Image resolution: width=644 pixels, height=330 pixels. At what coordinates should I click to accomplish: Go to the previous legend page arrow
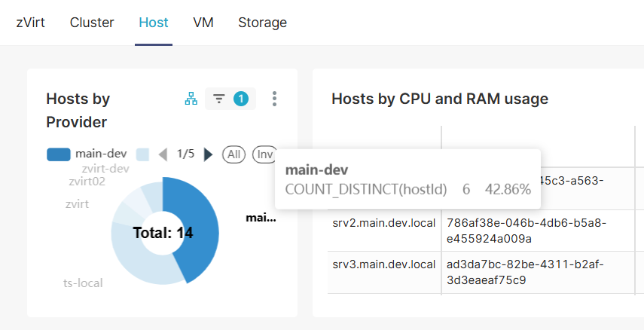click(163, 154)
